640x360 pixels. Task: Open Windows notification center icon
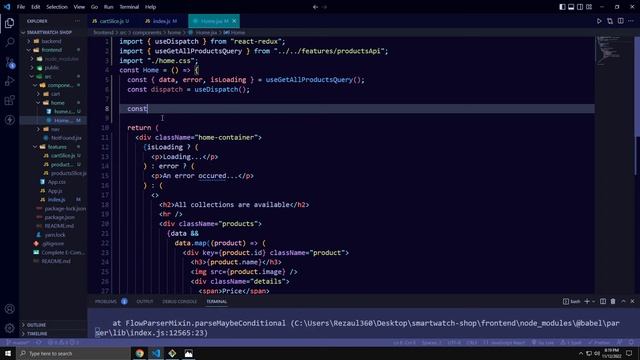(629, 353)
